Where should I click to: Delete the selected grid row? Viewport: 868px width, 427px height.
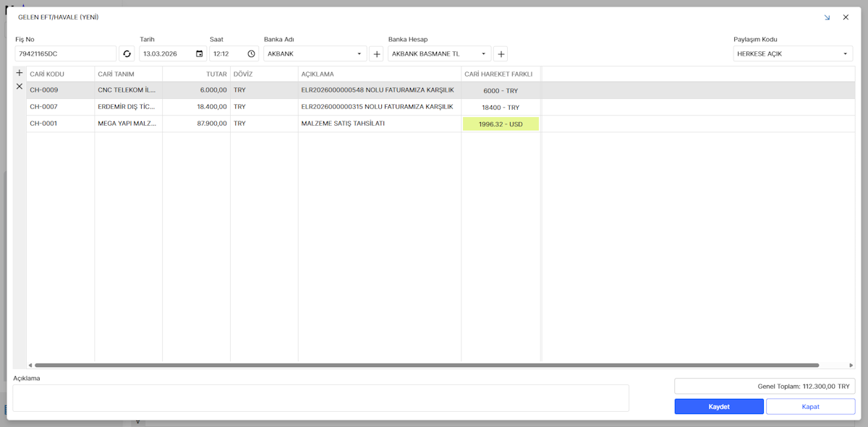pos(20,87)
